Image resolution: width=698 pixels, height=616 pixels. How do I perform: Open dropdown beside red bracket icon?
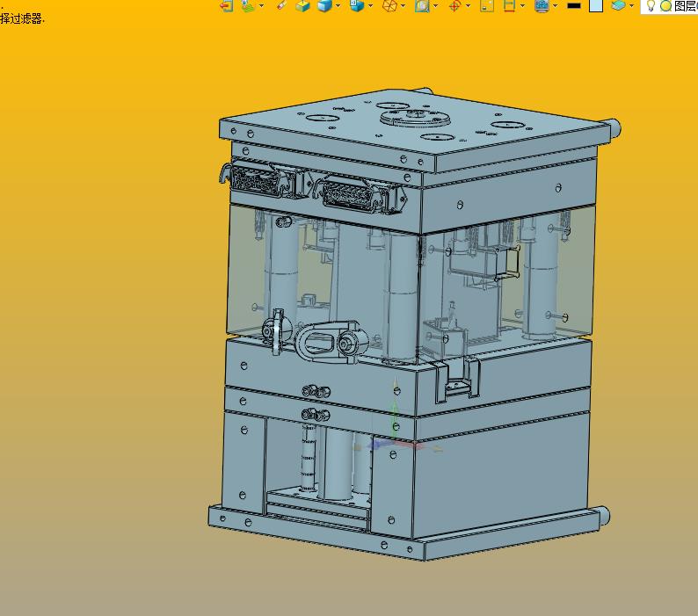[522, 6]
